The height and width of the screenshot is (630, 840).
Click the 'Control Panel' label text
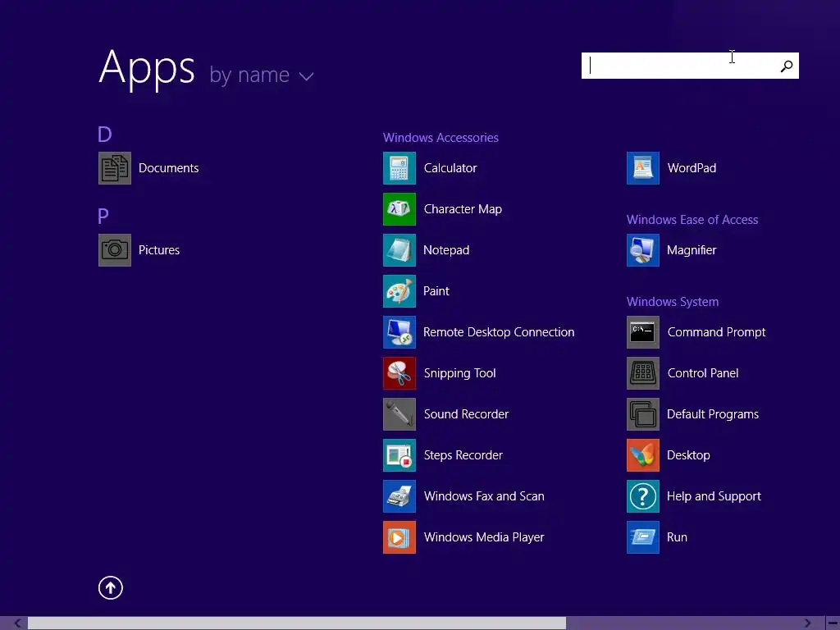[703, 373]
